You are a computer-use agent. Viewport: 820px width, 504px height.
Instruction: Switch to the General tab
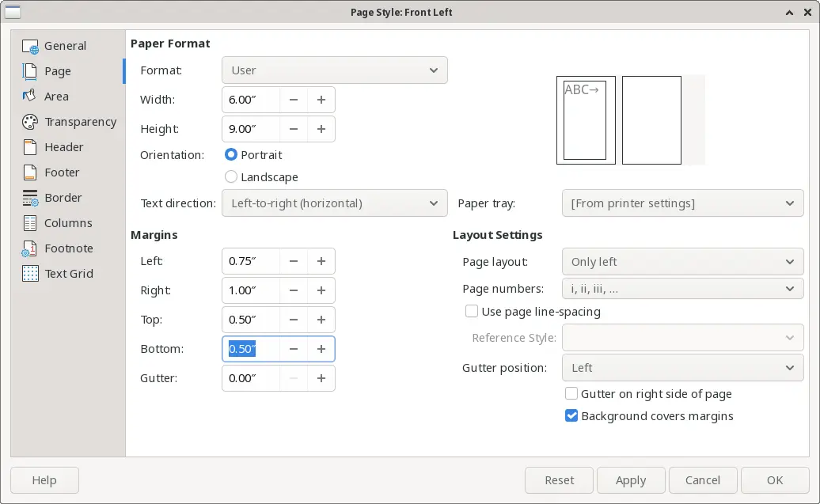point(68,46)
